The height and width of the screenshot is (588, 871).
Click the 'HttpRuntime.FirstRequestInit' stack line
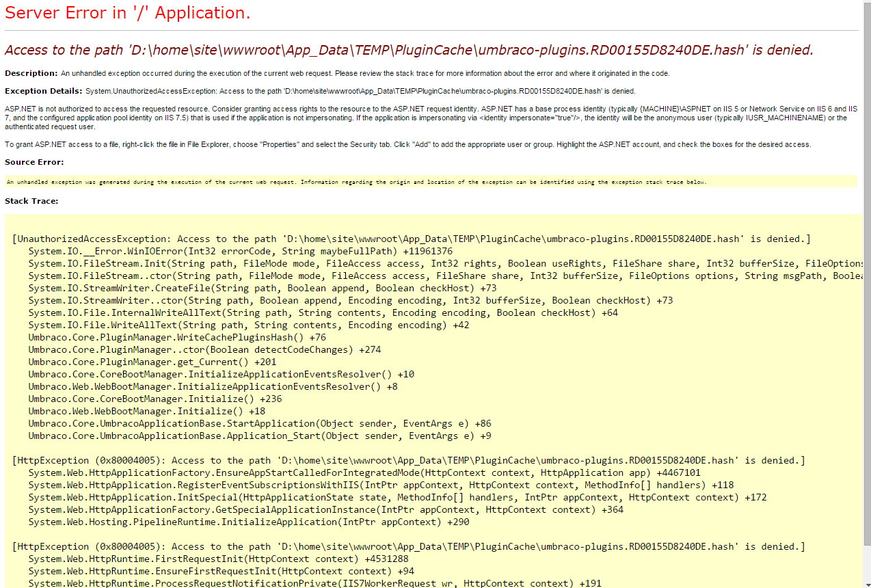coord(218,559)
